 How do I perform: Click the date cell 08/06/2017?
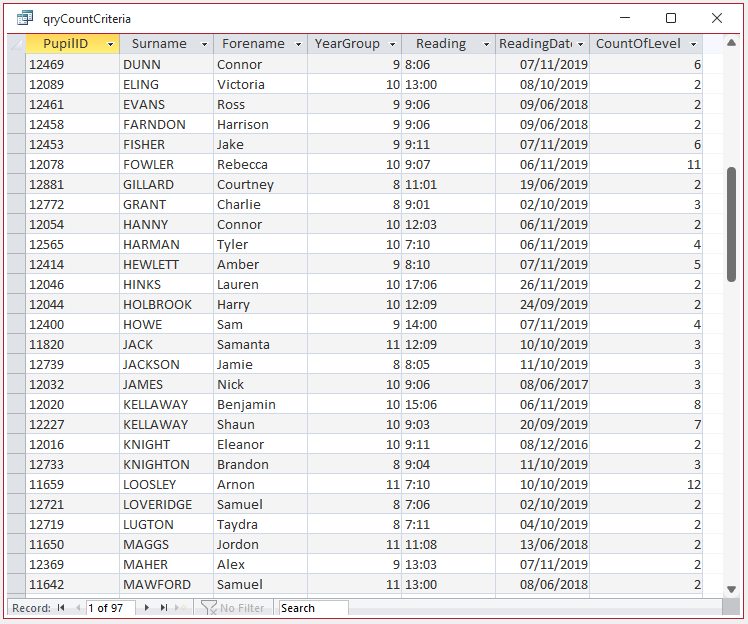pos(542,385)
